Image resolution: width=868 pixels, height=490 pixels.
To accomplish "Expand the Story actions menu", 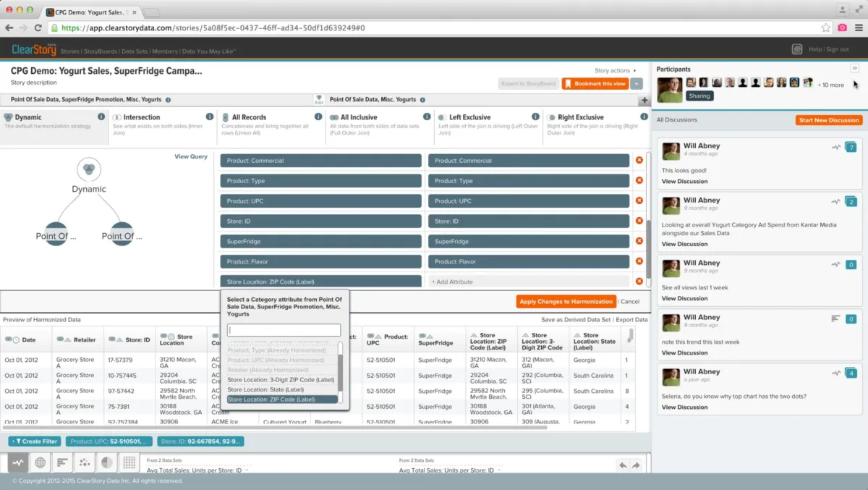I will pos(616,71).
